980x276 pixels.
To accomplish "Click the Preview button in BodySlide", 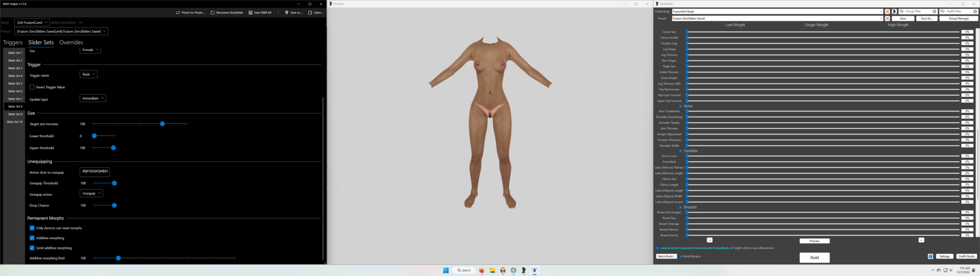I will click(815, 241).
